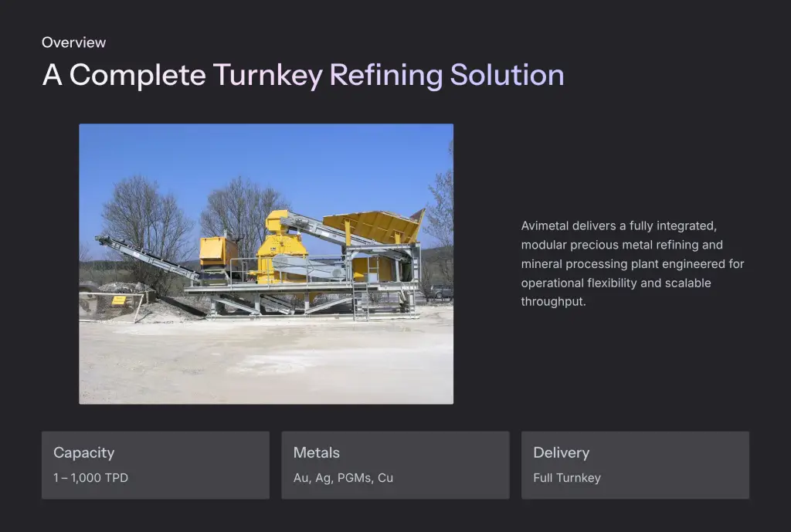Image resolution: width=791 pixels, height=532 pixels.
Task: Open the processing plant photo
Action: pyautogui.click(x=266, y=263)
